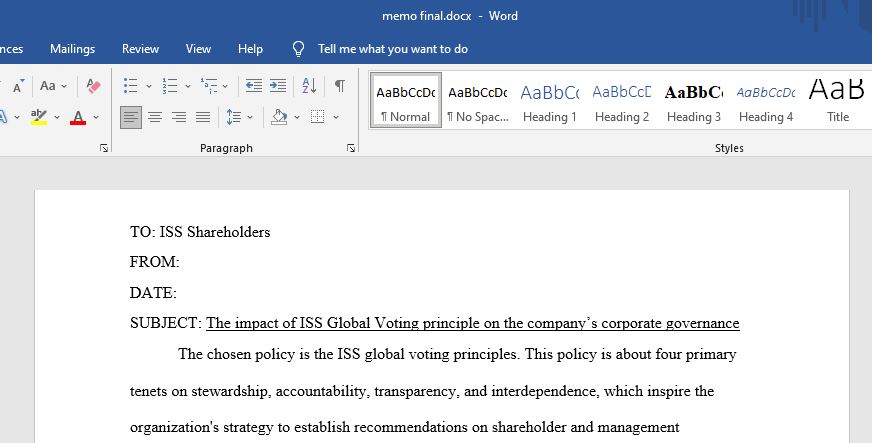Click the text 'TO: ISS Shareholders'
The image size is (872, 443).
click(200, 232)
